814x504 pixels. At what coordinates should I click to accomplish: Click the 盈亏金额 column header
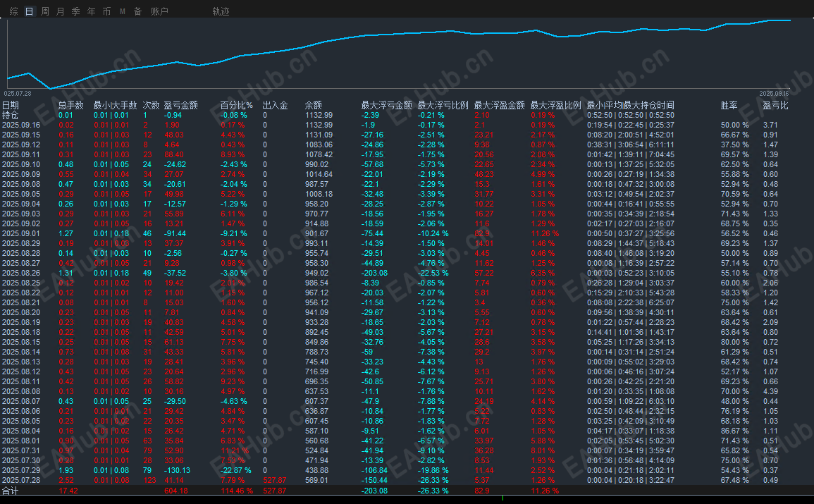coord(180,105)
